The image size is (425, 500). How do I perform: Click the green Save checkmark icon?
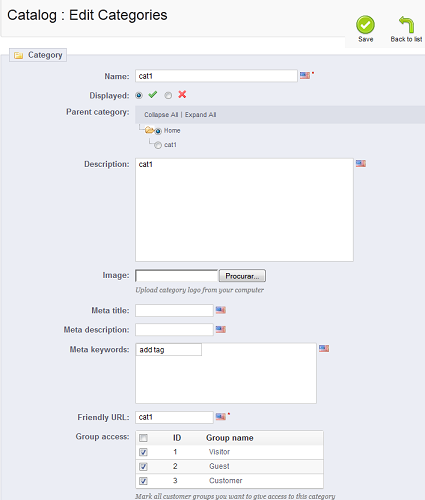tap(365, 25)
